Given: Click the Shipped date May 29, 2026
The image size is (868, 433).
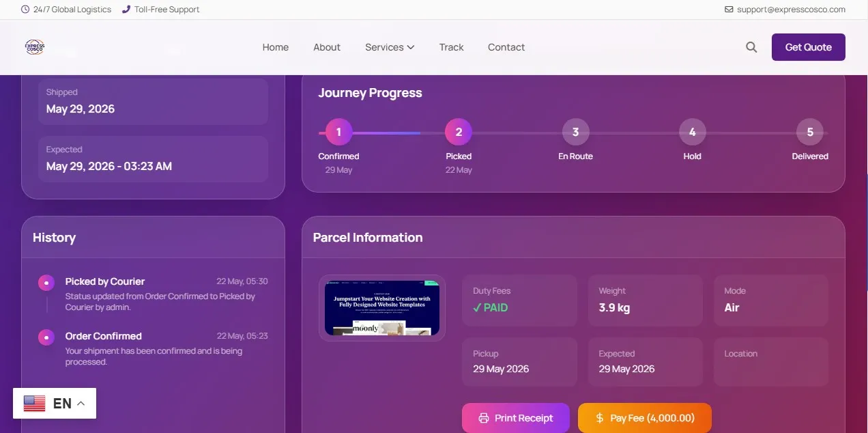Looking at the screenshot, I should coord(81,109).
